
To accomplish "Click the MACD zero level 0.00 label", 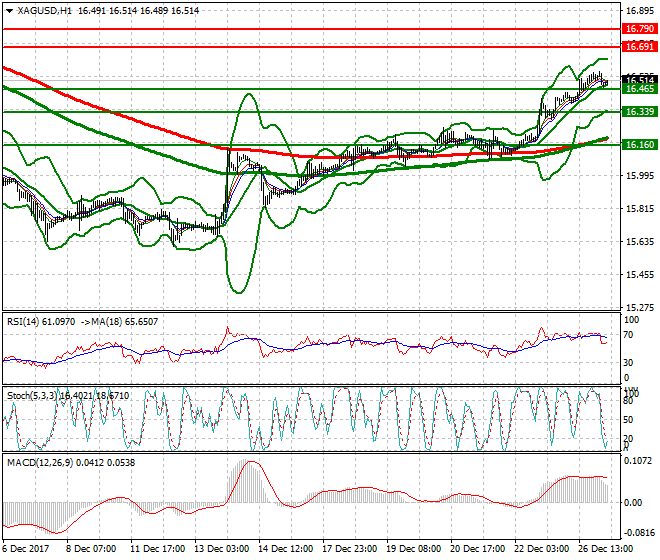I will (x=633, y=503).
